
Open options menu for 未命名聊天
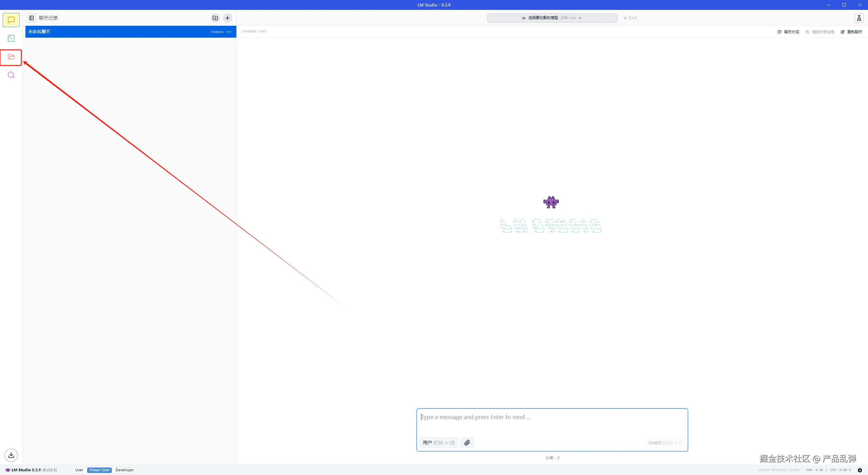click(x=229, y=32)
